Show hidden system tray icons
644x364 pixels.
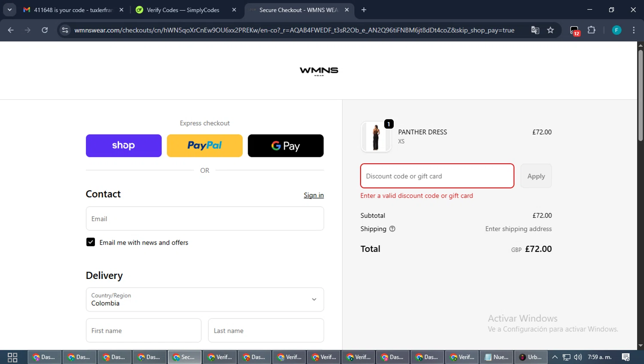(x=555, y=357)
